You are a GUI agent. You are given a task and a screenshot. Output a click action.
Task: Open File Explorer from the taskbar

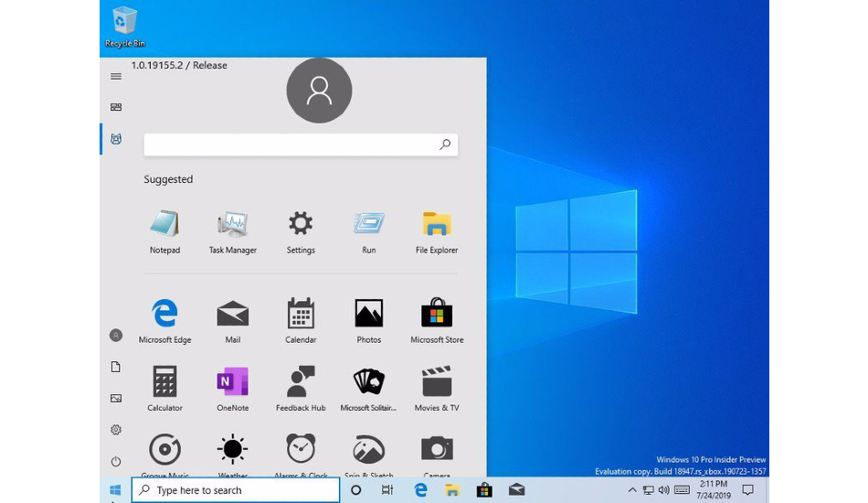[452, 490]
